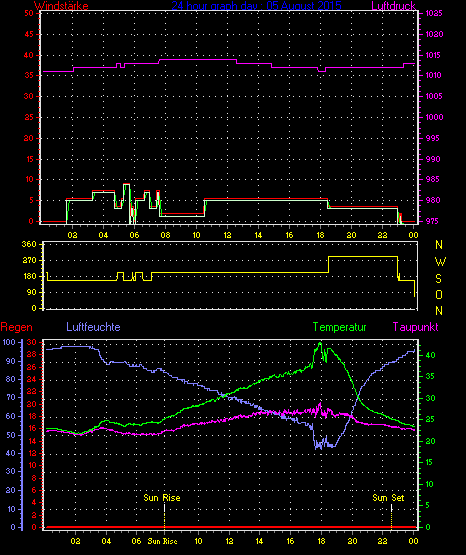Screen dimensions: 466x555
Task: Click the S wind direction letter
Action: [438, 279]
